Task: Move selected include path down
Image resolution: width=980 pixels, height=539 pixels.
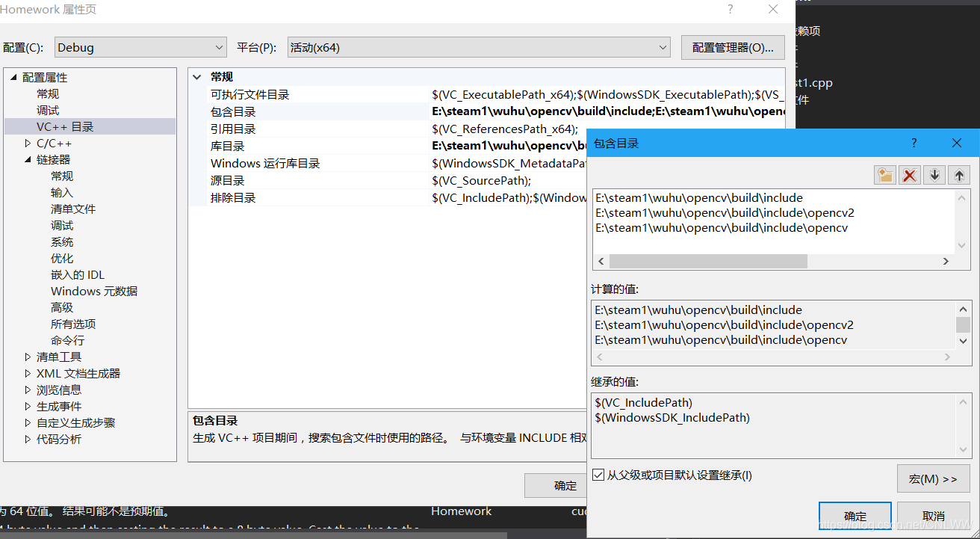Action: (934, 175)
